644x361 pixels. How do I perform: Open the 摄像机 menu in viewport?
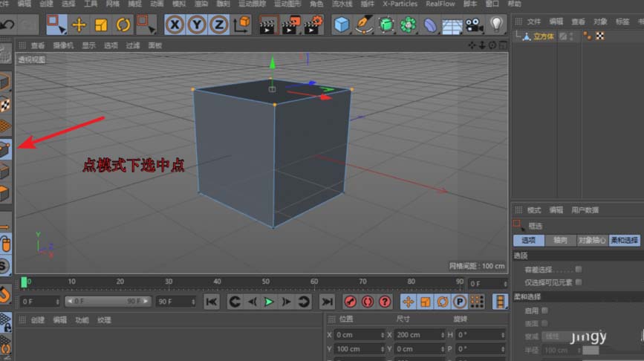(65, 45)
